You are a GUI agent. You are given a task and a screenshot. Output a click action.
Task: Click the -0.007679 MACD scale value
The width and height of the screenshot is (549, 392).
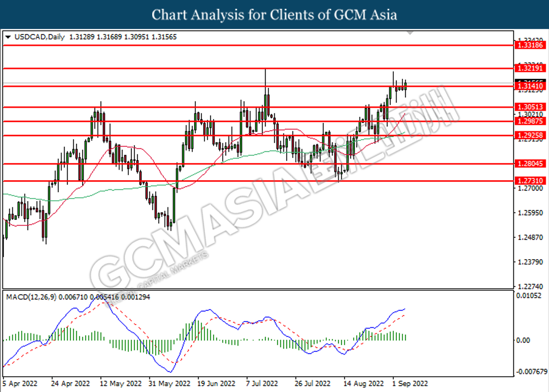coord(531,372)
